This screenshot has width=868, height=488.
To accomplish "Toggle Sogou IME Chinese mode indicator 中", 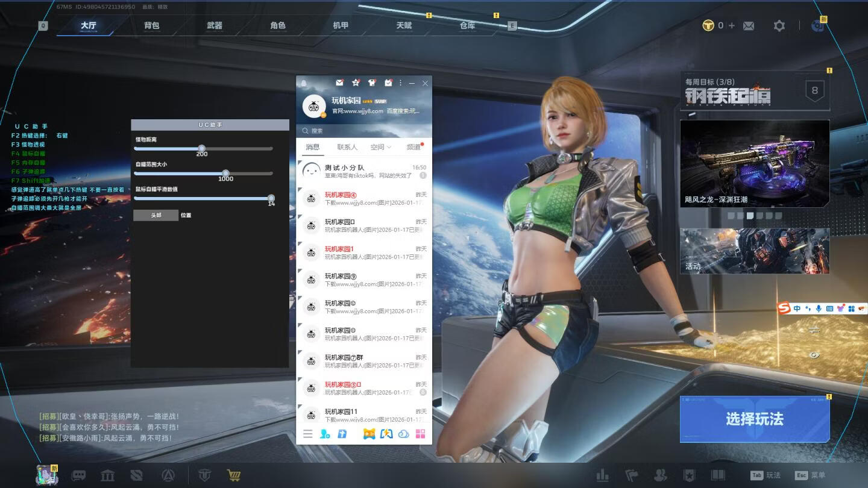I will pyautogui.click(x=797, y=308).
